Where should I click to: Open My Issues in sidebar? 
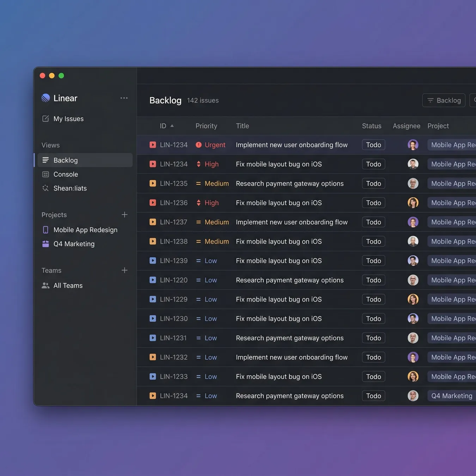(x=68, y=119)
